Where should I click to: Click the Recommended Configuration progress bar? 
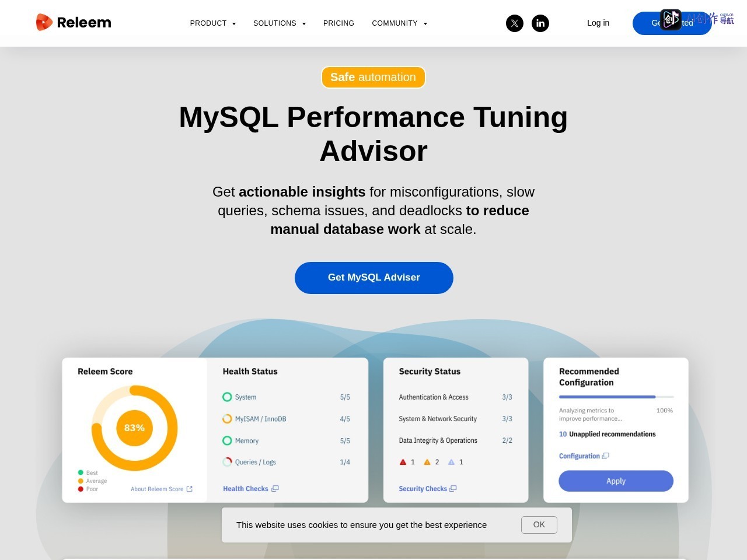coord(616,397)
